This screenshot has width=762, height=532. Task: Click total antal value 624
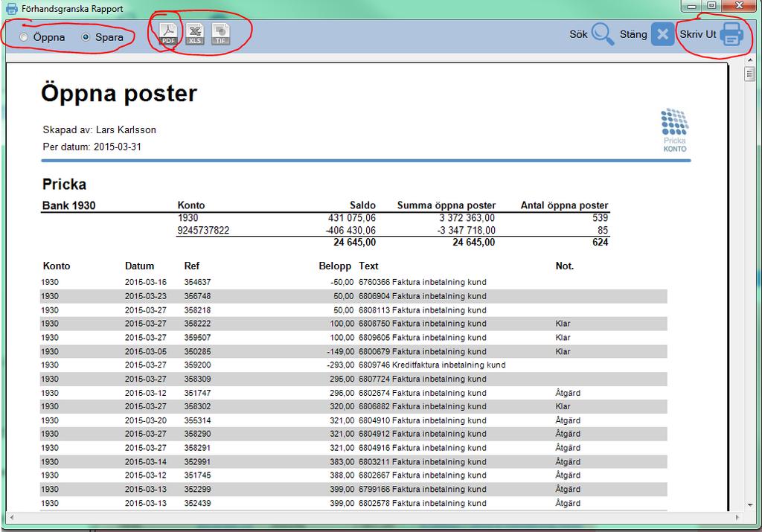601,242
